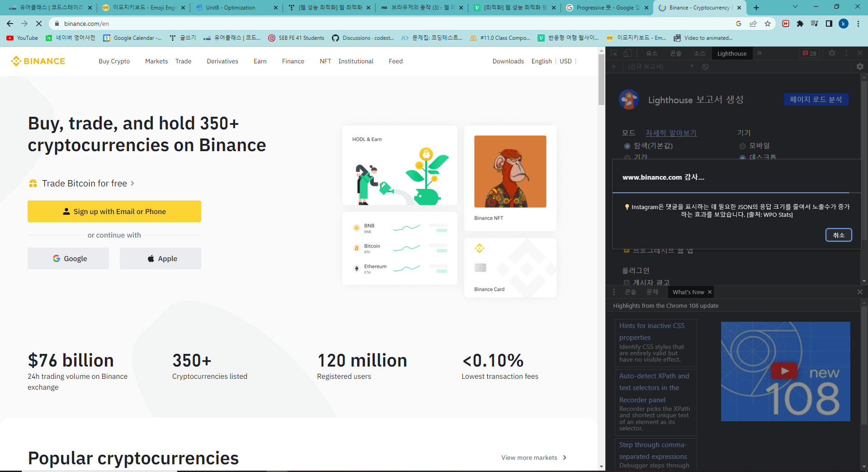Stop loading the binance.com page
Viewport: 868px width, 472px height.
[x=39, y=24]
